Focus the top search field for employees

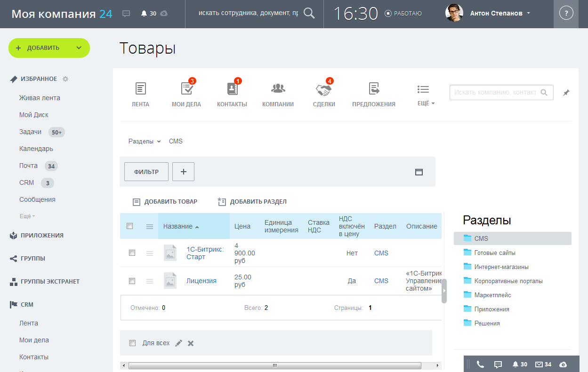tap(248, 13)
